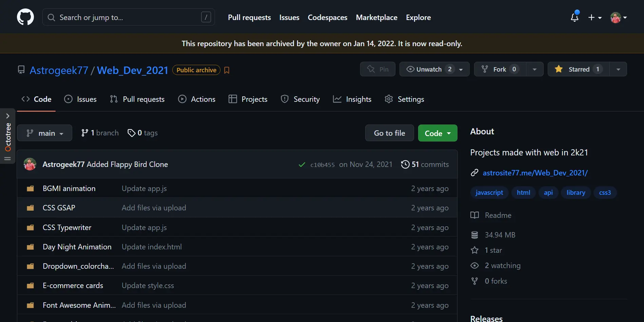This screenshot has height=322, width=644.
Task: Open the commit history clock icon
Action: point(405,165)
